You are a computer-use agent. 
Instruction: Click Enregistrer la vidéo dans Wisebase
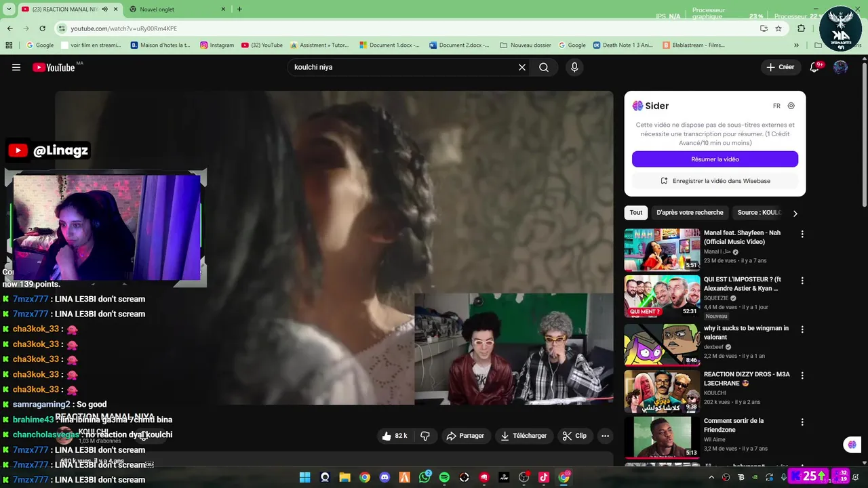pos(715,181)
